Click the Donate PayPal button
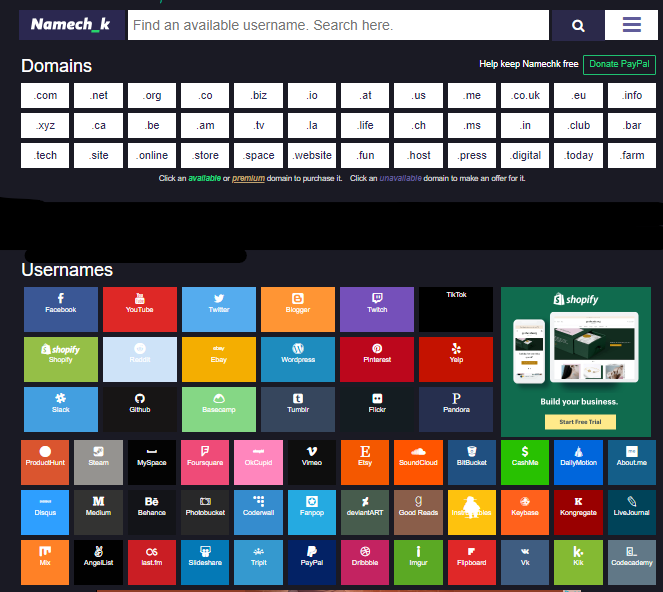The height and width of the screenshot is (592, 663). coord(619,65)
